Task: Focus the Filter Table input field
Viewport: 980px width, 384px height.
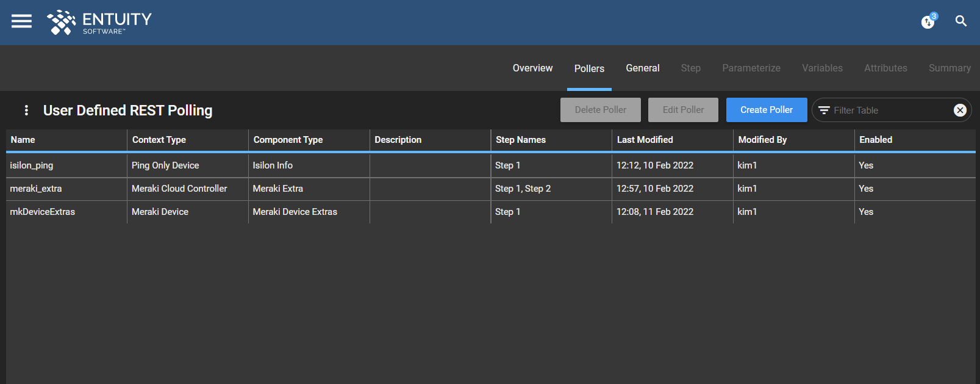Action: pyautogui.click(x=890, y=110)
